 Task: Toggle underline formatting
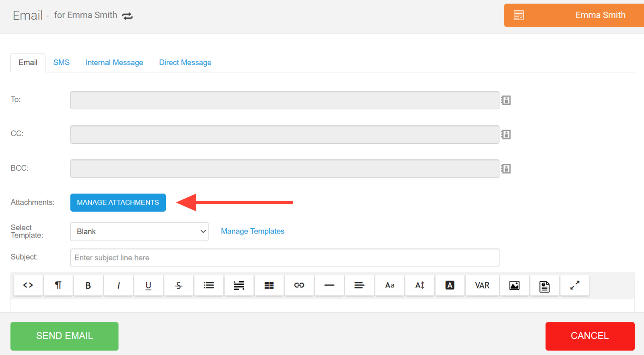click(148, 285)
